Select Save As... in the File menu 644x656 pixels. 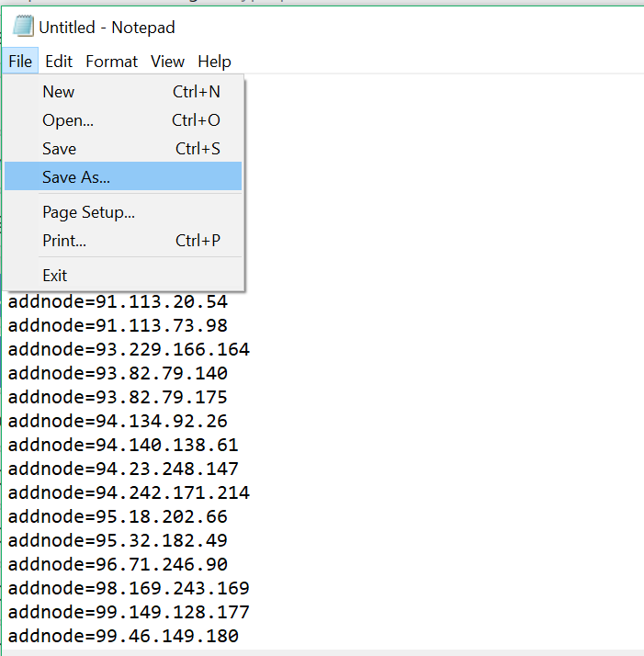[123, 176]
